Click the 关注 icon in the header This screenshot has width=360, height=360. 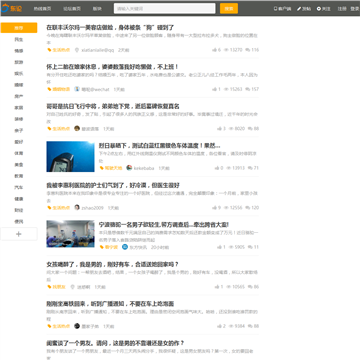click(x=319, y=9)
